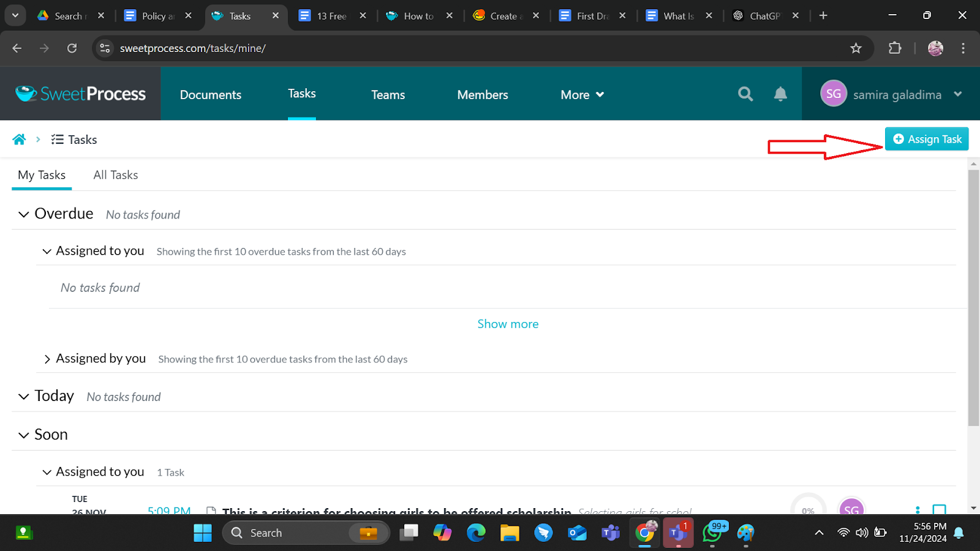
Task: Open the Members page
Action: coord(483,94)
